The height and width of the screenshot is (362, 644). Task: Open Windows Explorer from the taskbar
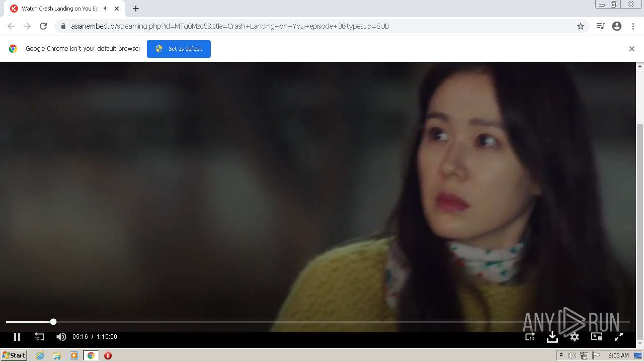[57, 355]
